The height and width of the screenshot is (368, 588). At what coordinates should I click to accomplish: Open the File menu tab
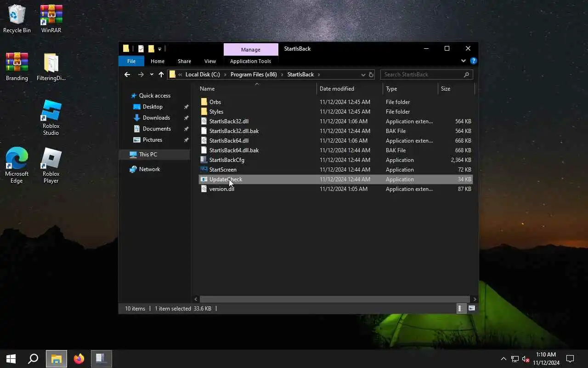pyautogui.click(x=131, y=61)
